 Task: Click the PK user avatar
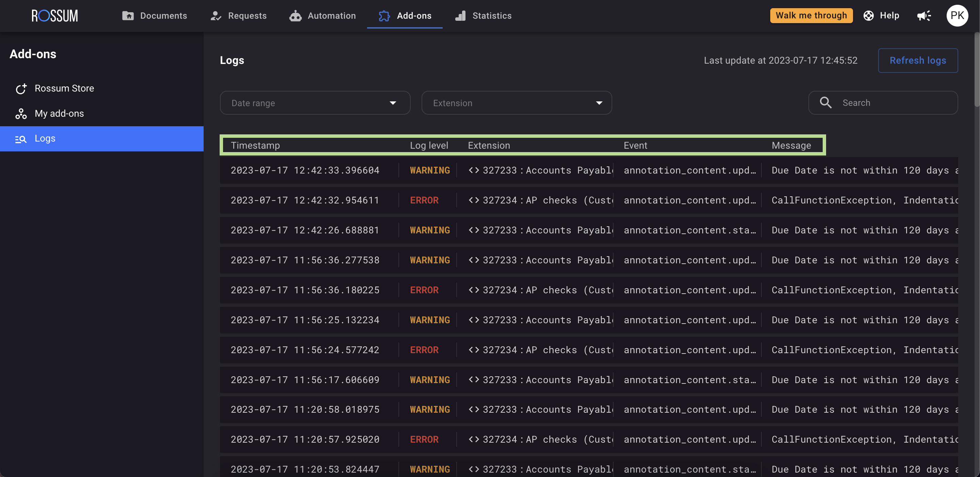[x=957, y=16]
